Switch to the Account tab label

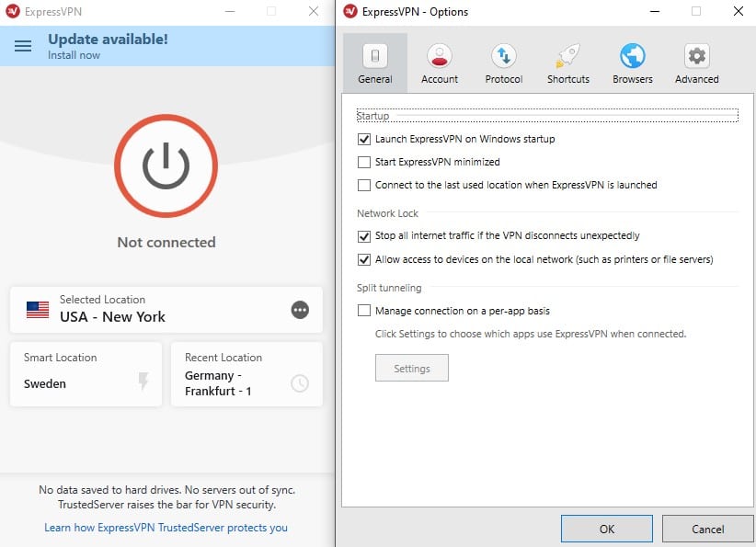[x=440, y=79]
